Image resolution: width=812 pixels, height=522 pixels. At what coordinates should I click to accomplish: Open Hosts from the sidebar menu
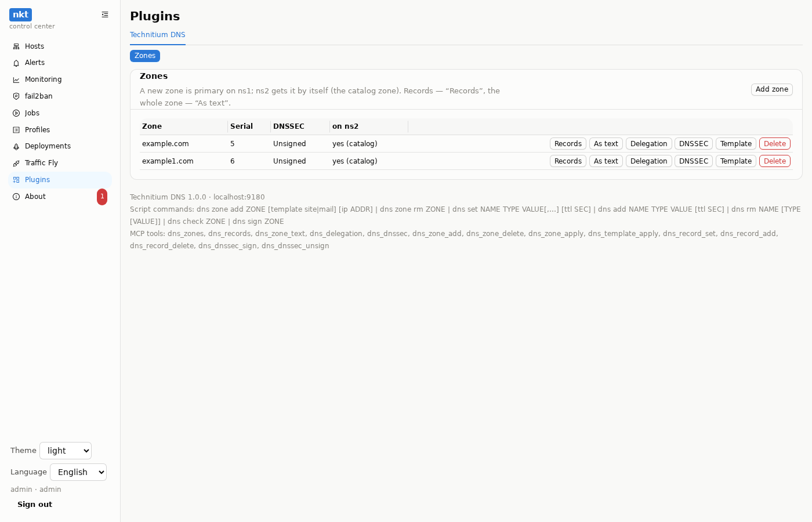(60, 46)
